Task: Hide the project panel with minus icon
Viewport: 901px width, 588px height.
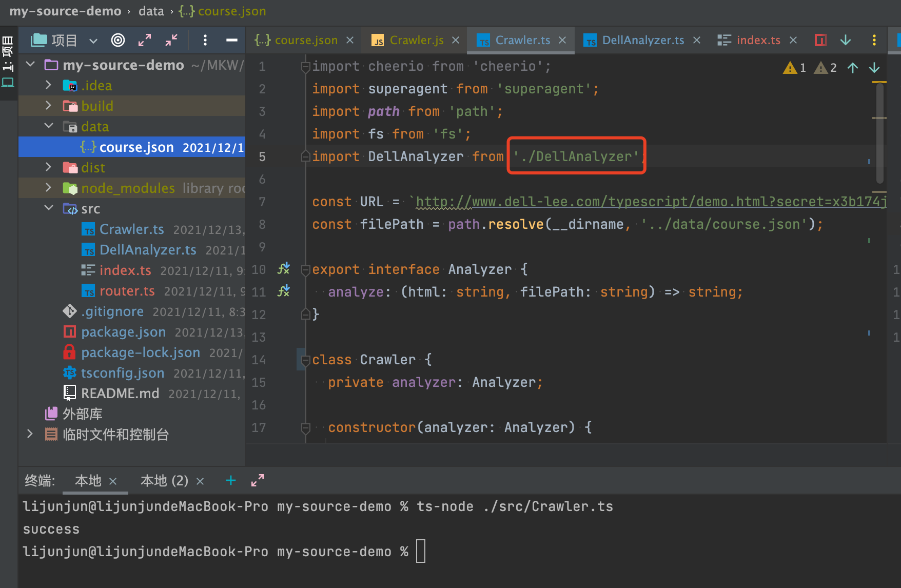Action: tap(232, 40)
